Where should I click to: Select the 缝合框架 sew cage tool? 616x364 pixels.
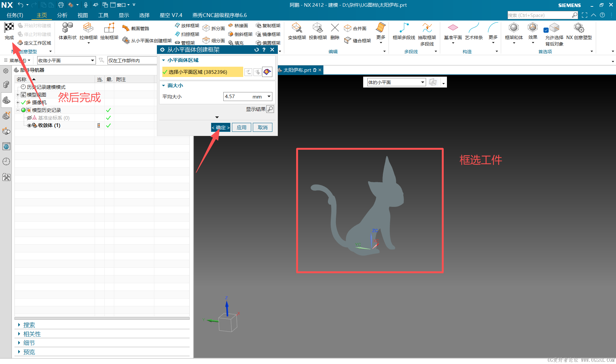click(357, 41)
